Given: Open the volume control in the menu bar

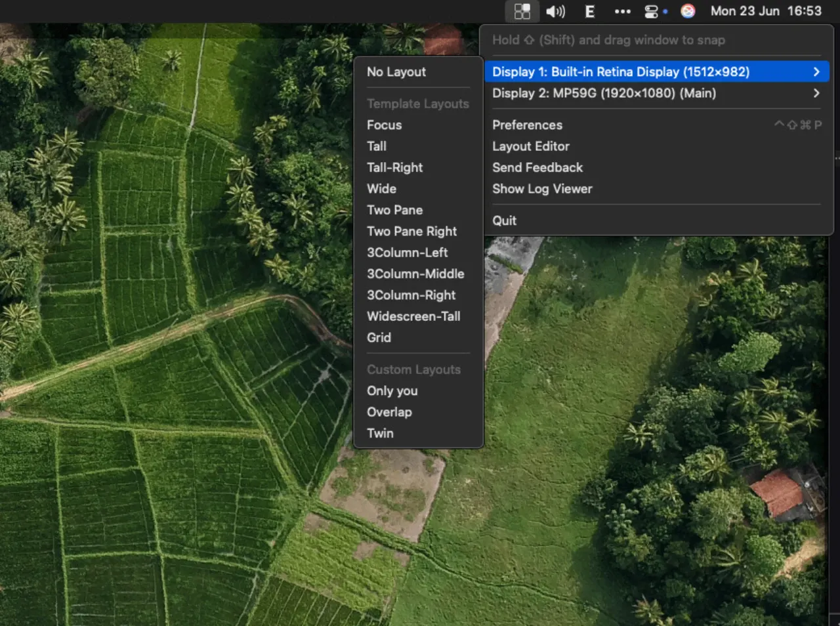Looking at the screenshot, I should pos(556,11).
